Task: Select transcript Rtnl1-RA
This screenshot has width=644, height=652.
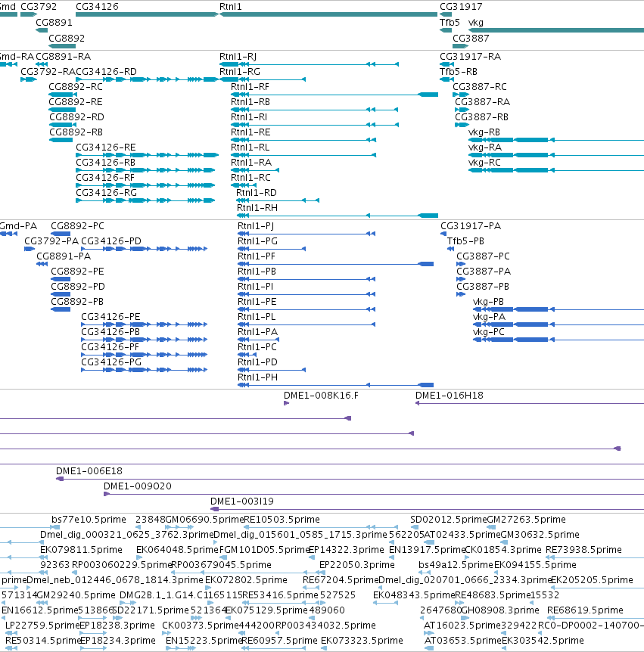Action: 251,162
